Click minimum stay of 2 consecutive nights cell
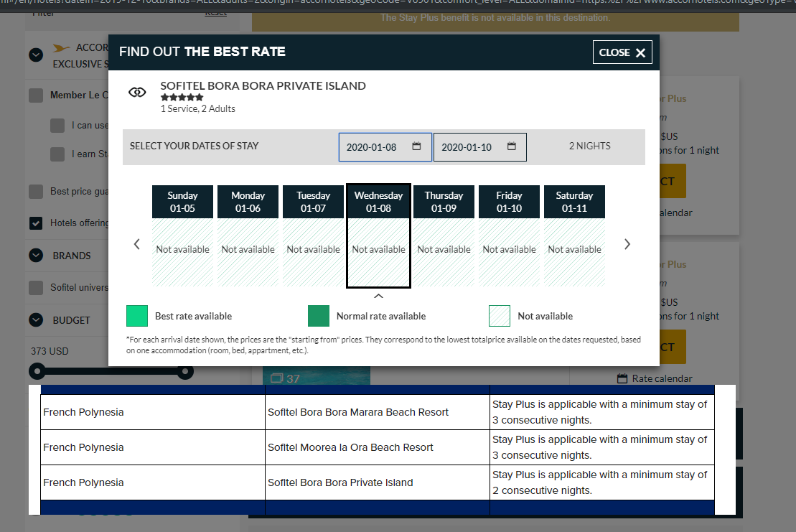796x532 pixels. pos(602,482)
